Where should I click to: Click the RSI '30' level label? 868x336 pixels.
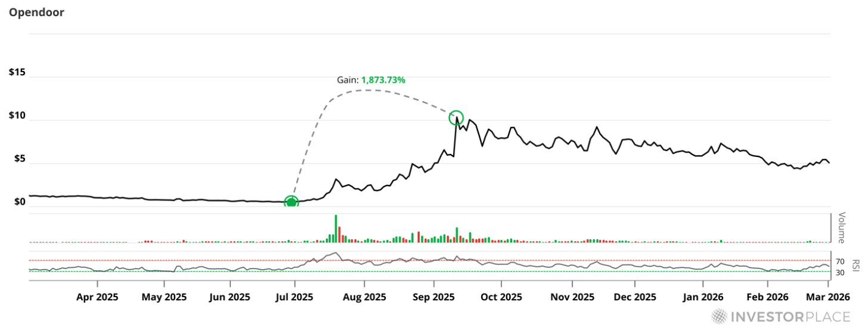click(x=840, y=273)
